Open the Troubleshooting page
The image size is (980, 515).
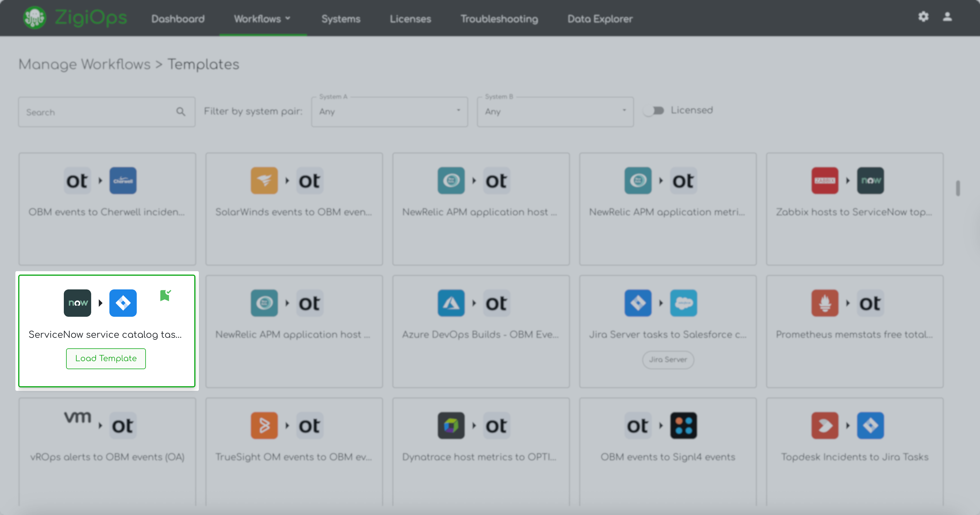499,19
